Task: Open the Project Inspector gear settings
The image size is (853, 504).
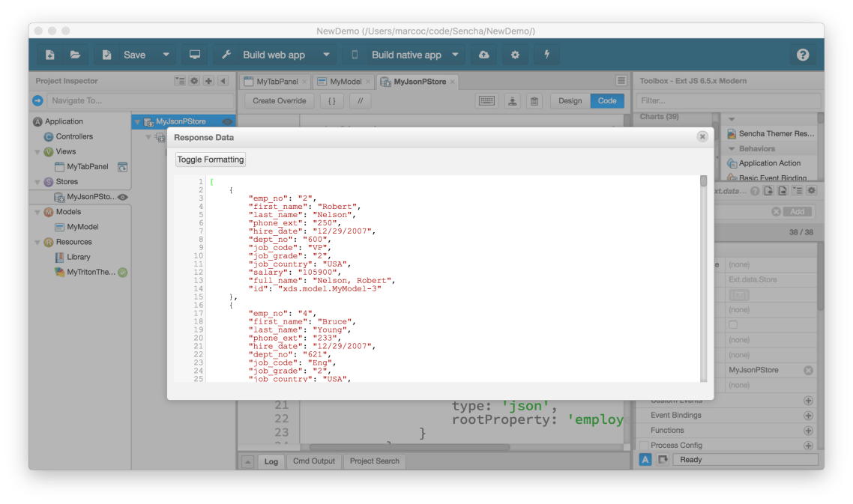Action: pyautogui.click(x=194, y=80)
